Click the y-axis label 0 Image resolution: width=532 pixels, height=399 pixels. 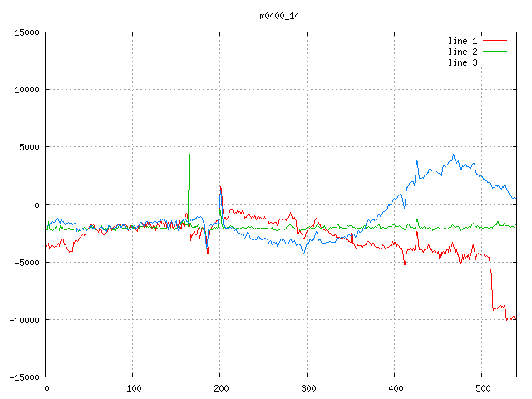37,205
